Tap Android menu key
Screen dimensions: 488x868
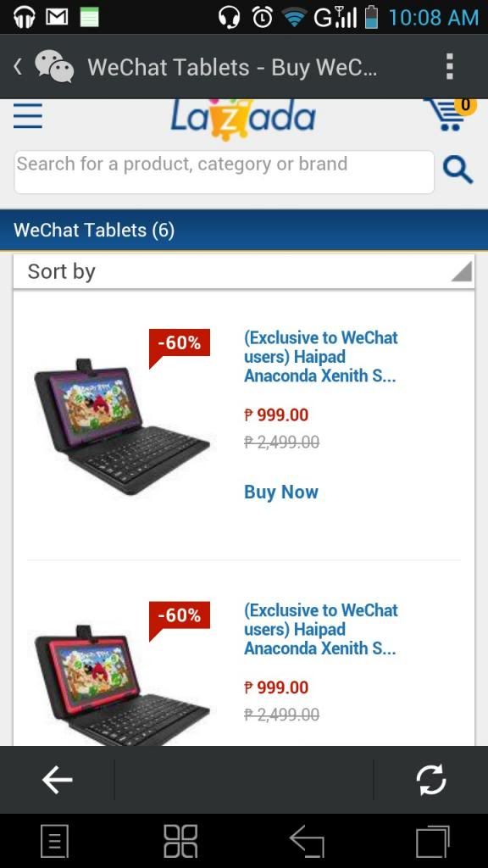(x=55, y=842)
